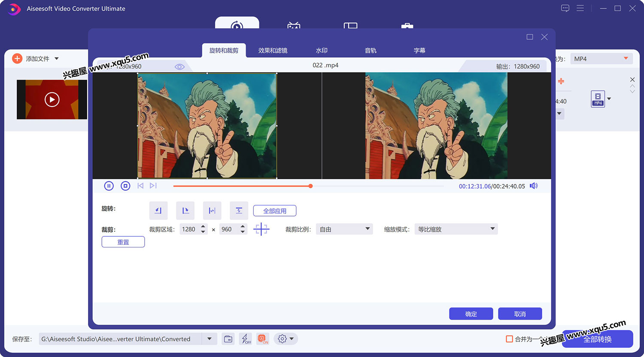
Task: Click the playback progress slider handle
Action: coord(310,186)
